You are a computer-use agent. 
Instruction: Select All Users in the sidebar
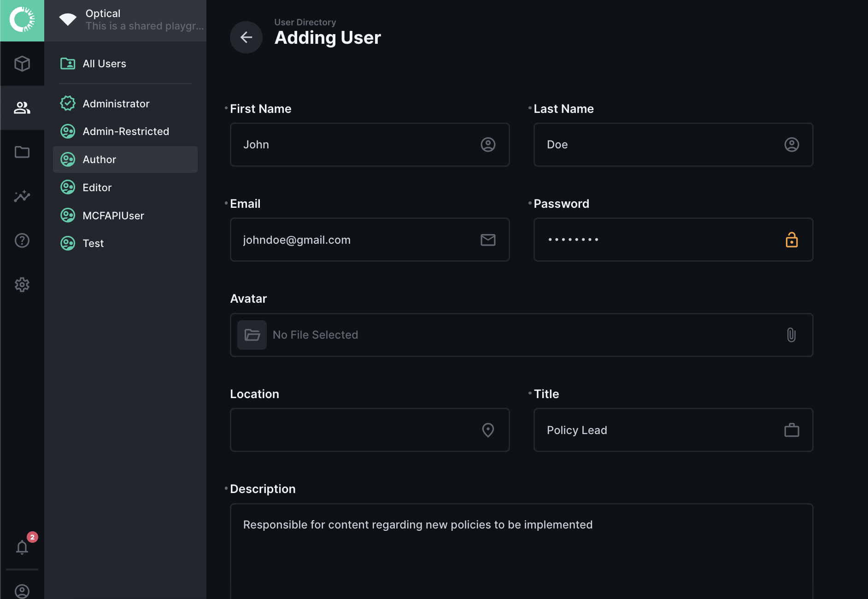(104, 64)
